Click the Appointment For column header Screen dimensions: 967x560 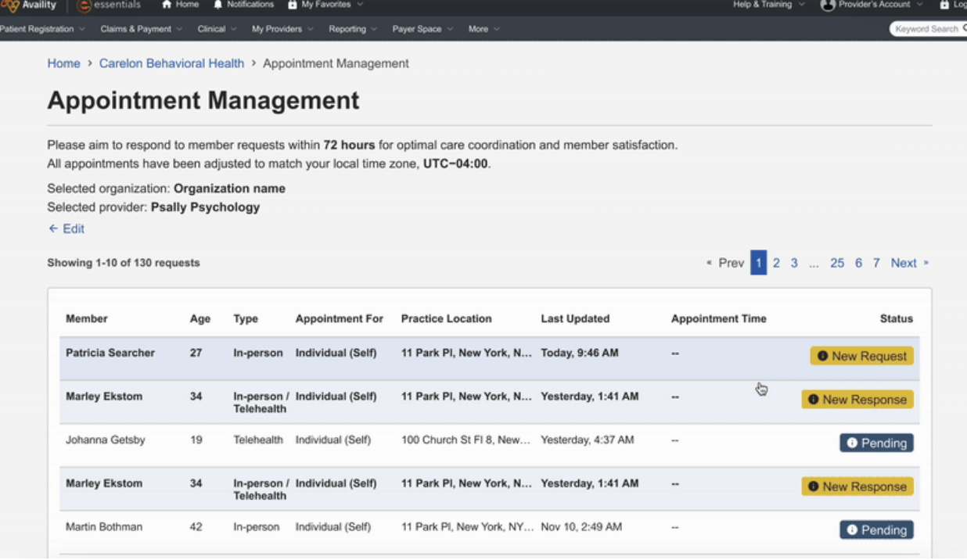(x=340, y=318)
